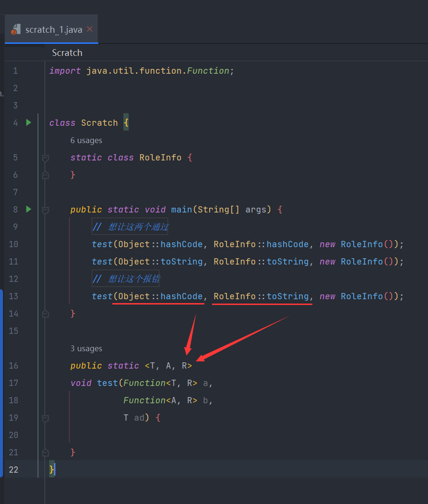Click the Scratch breadcrumb item
428x504 pixels.
point(67,53)
